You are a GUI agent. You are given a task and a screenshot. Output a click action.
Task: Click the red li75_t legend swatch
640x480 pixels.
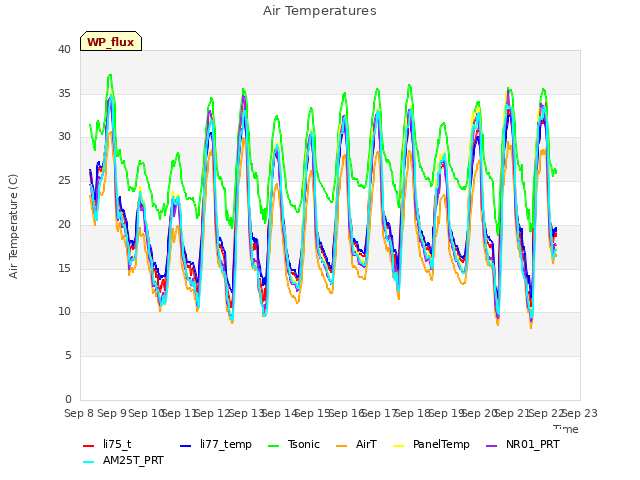(x=89, y=446)
